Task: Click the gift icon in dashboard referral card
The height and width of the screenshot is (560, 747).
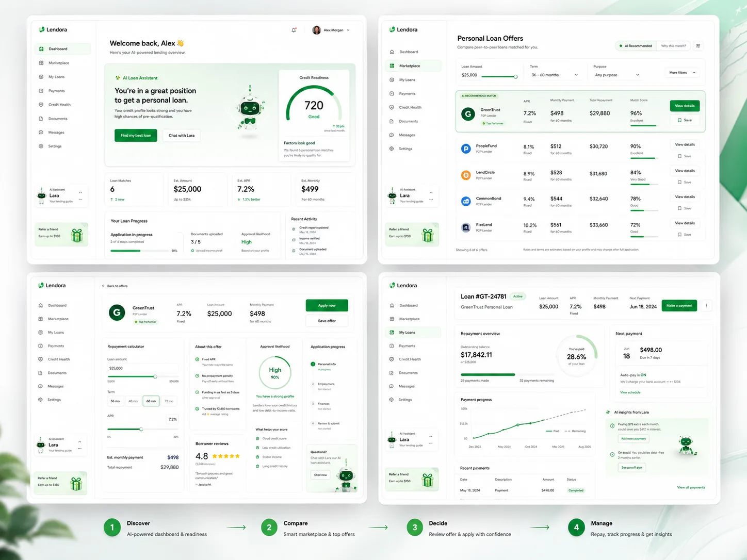Action: click(x=77, y=235)
